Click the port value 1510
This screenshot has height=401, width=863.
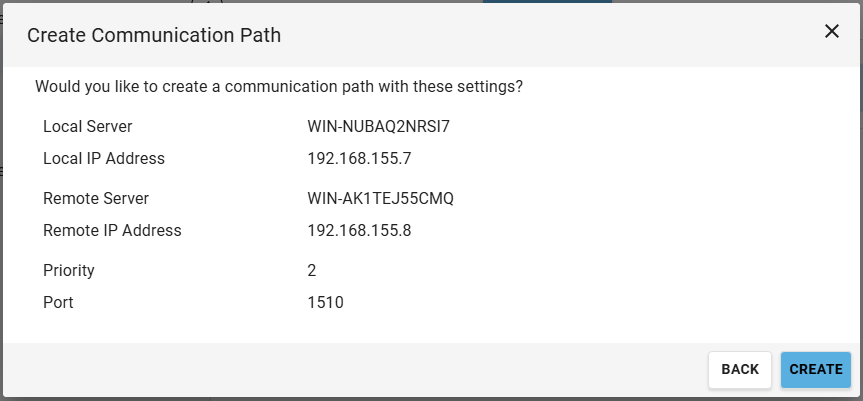coord(326,301)
